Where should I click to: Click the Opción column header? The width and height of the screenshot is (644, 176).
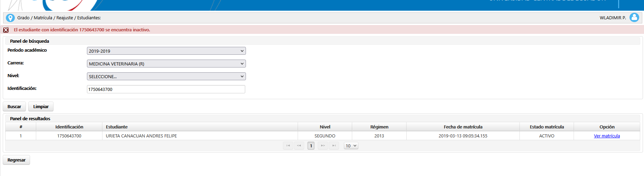point(607,127)
